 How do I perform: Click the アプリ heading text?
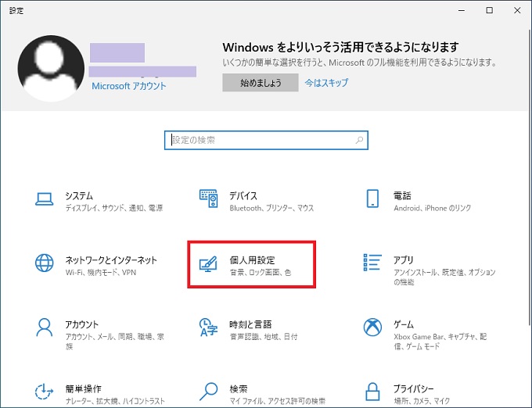click(x=404, y=260)
